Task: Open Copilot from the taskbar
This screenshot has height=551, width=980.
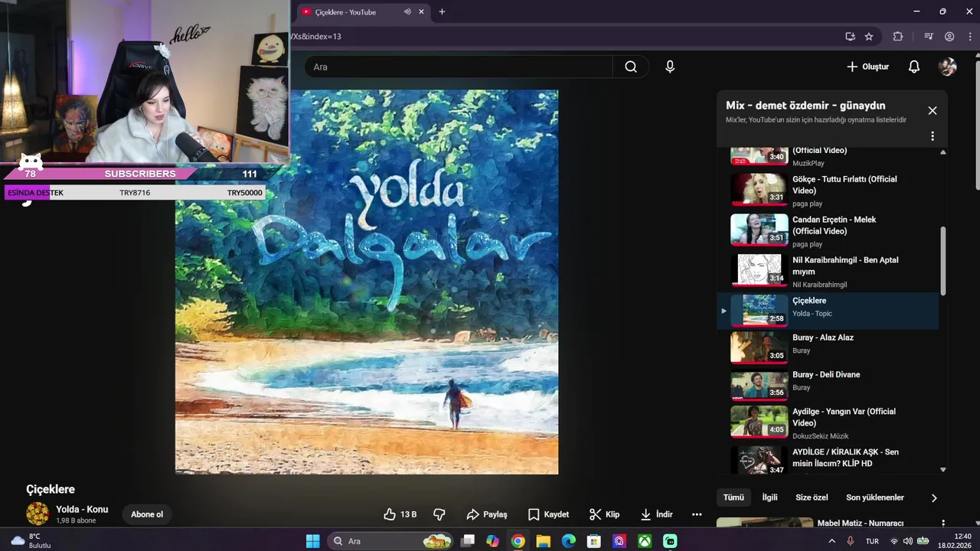Action: pos(492,541)
